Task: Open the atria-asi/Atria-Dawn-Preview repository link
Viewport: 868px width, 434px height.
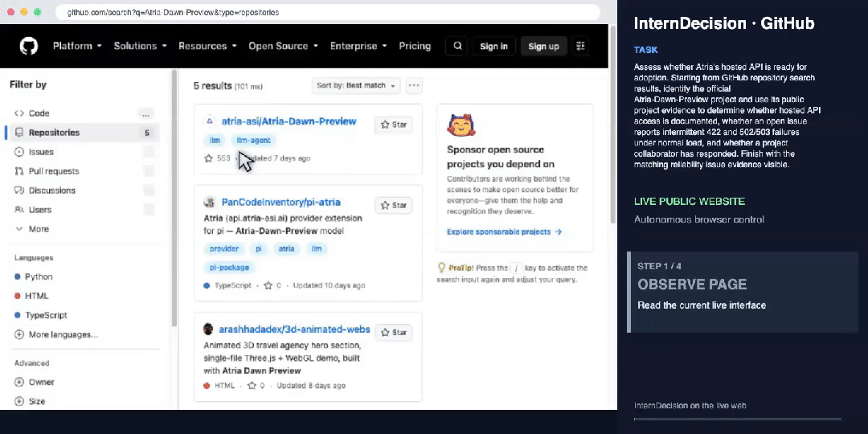Action: coord(289,121)
